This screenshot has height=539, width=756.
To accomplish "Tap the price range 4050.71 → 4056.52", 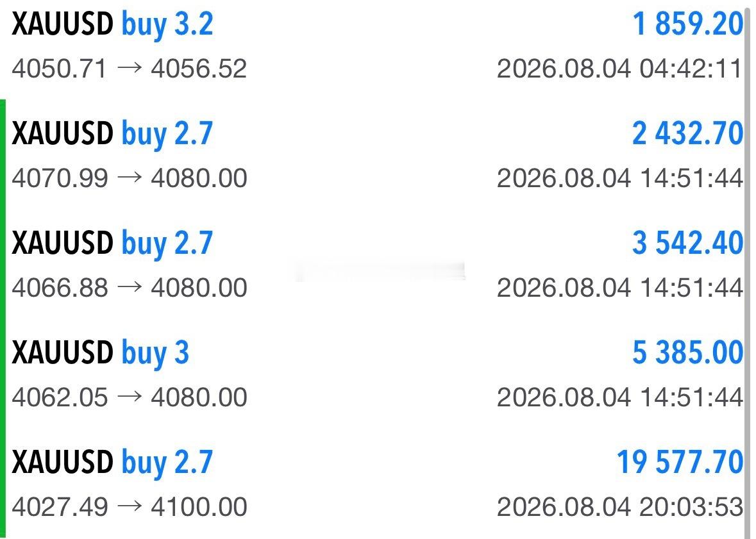I will [x=130, y=69].
